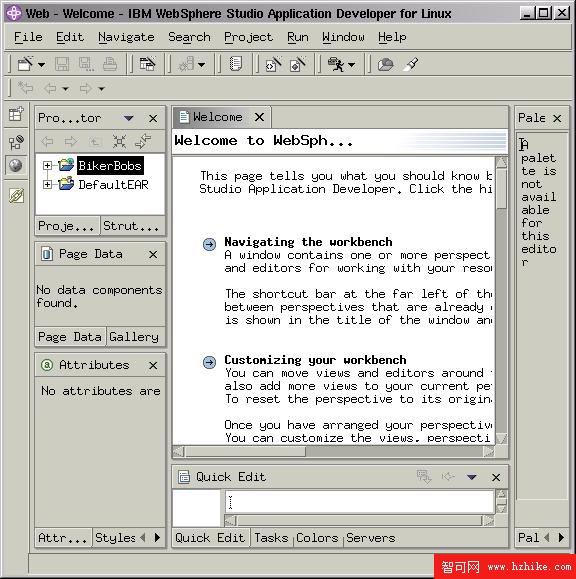This screenshot has height=579, width=576.
Task: Click the Forward navigation arrow in toolbar
Action: click(86, 88)
